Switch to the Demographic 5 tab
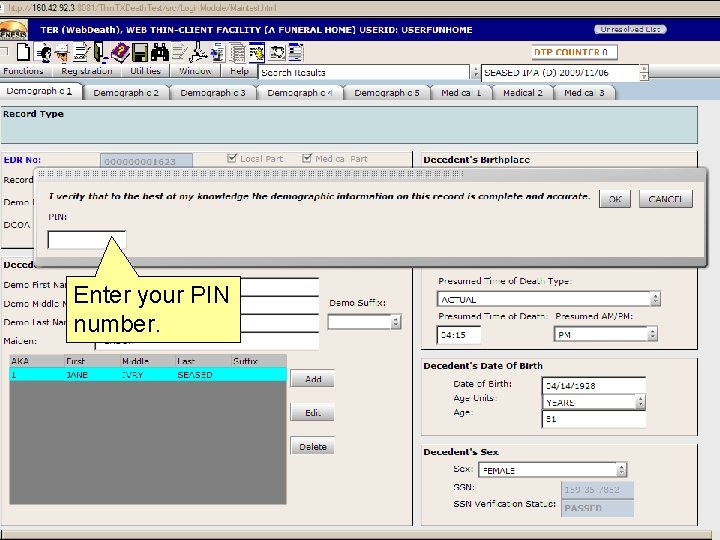Viewport: 720px width, 540px height. (x=387, y=93)
